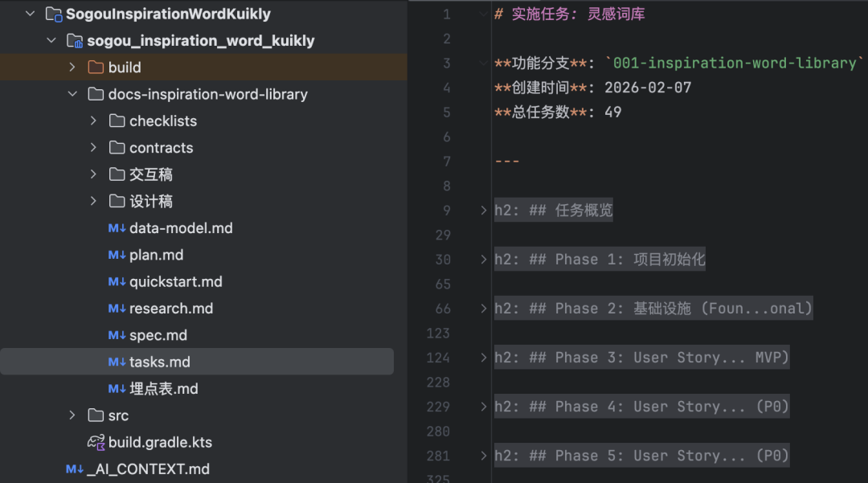
Task: Open data-model.md from the project tree
Action: (x=181, y=228)
